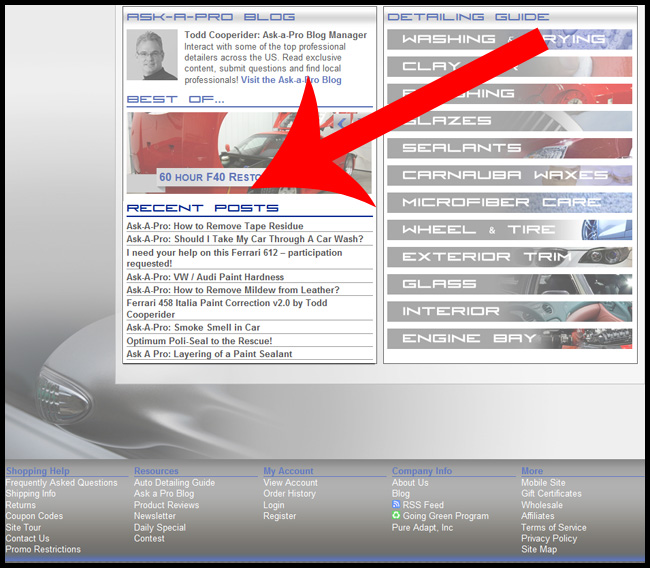Select the Glazes guide banner
Screen dimensions: 650x568
click(x=509, y=121)
